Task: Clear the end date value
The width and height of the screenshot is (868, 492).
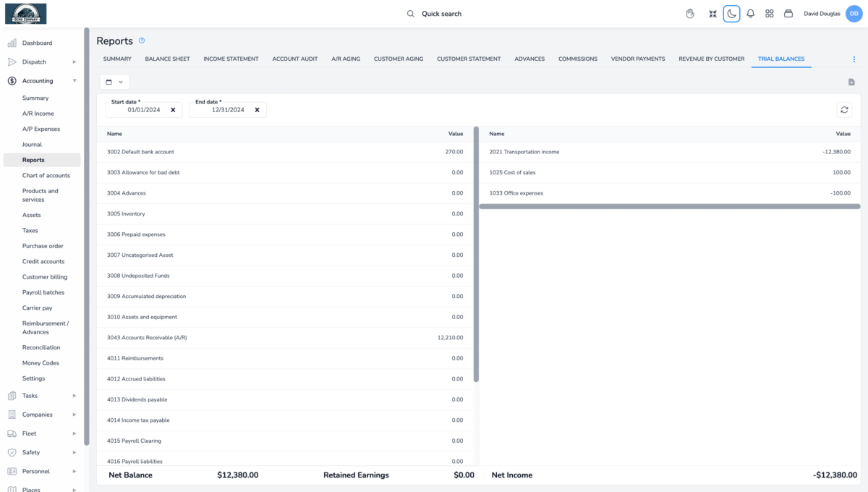Action: pyautogui.click(x=257, y=110)
